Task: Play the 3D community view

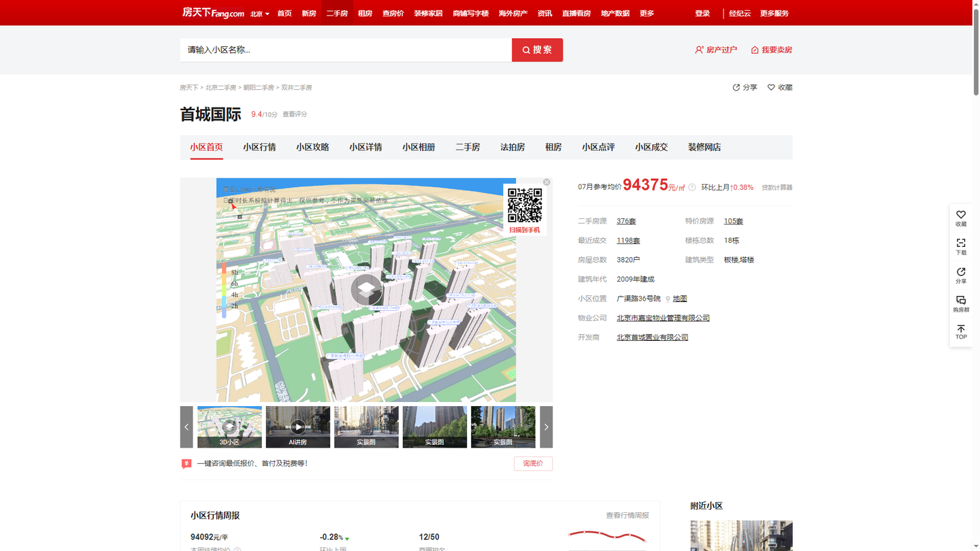Action: 366,290
